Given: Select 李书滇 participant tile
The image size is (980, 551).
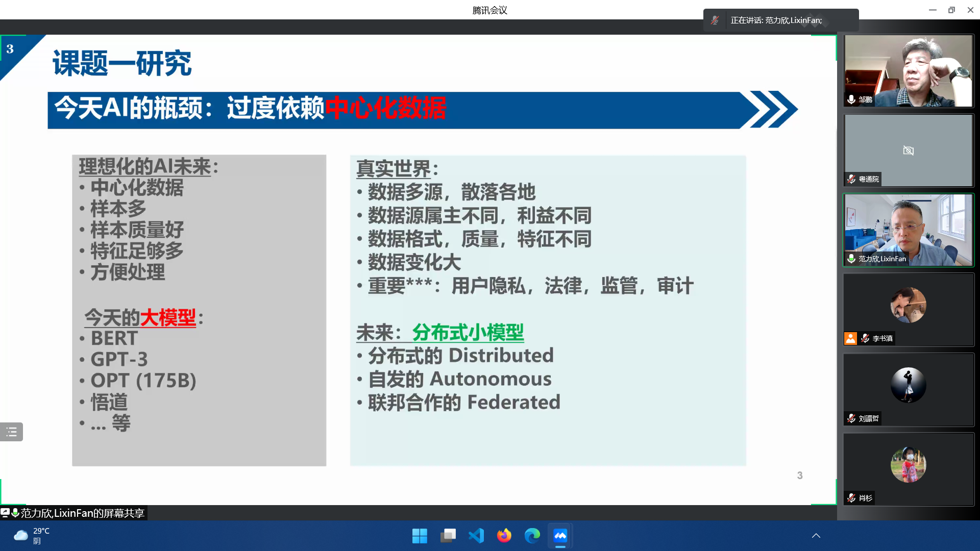Looking at the screenshot, I should click(909, 310).
